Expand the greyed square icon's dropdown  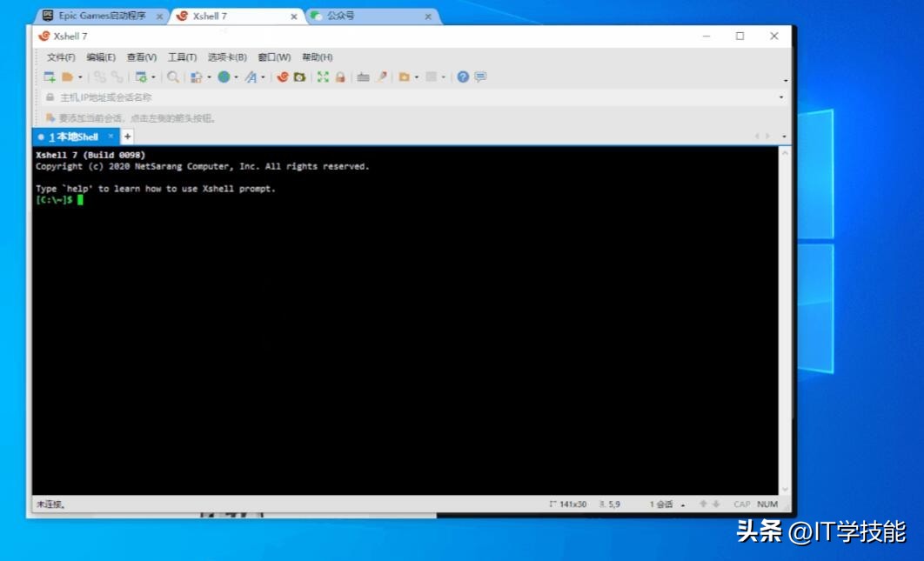[444, 77]
